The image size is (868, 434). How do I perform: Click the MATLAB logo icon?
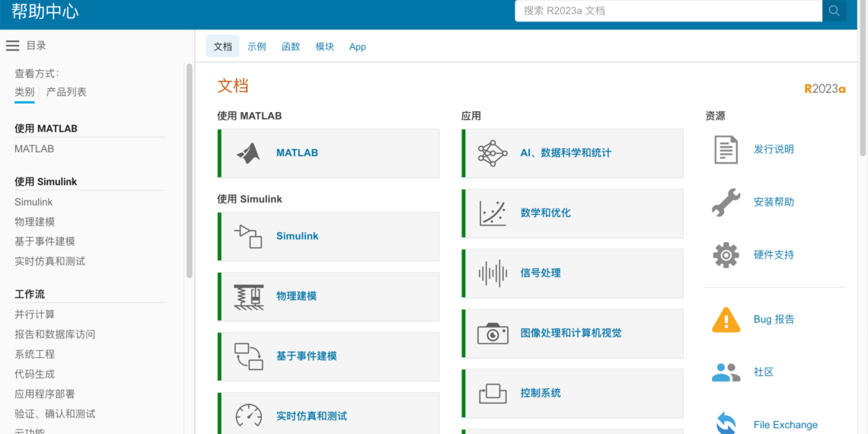click(248, 153)
